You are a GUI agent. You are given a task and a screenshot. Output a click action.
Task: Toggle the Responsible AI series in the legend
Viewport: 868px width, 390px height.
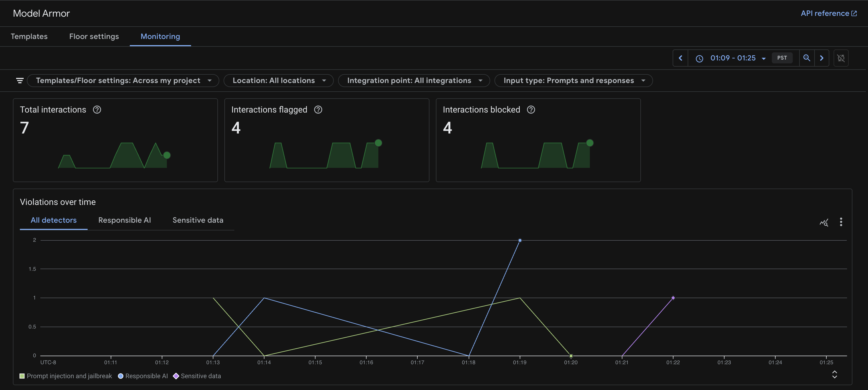click(143, 376)
